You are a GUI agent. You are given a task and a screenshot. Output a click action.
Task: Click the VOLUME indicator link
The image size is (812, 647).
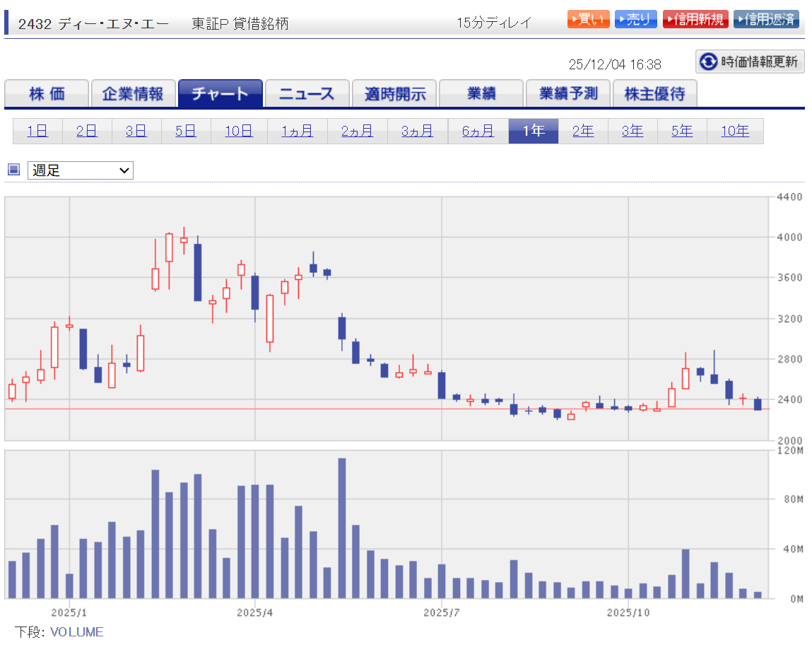(76, 632)
